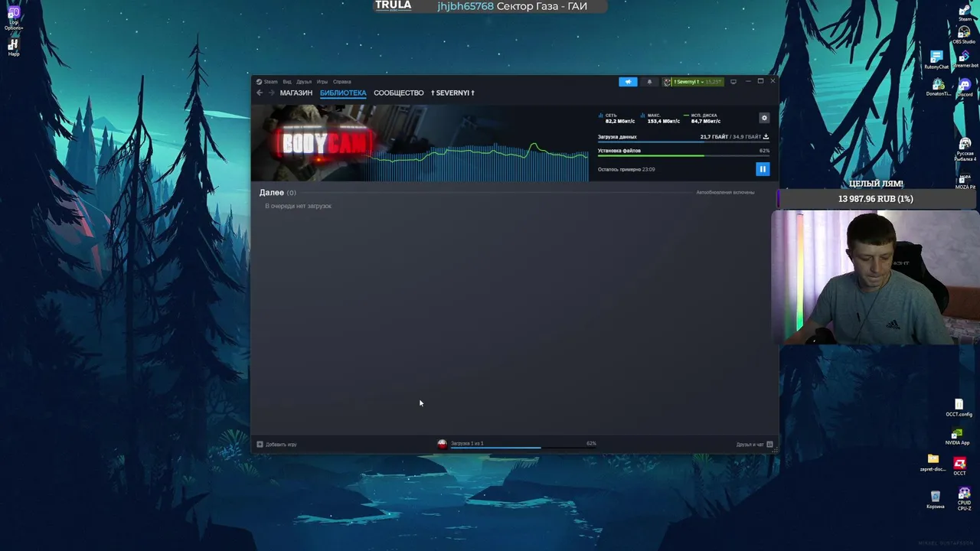Click the МАКС. peak speed stat
This screenshot has height=551, width=980.
coord(660,118)
